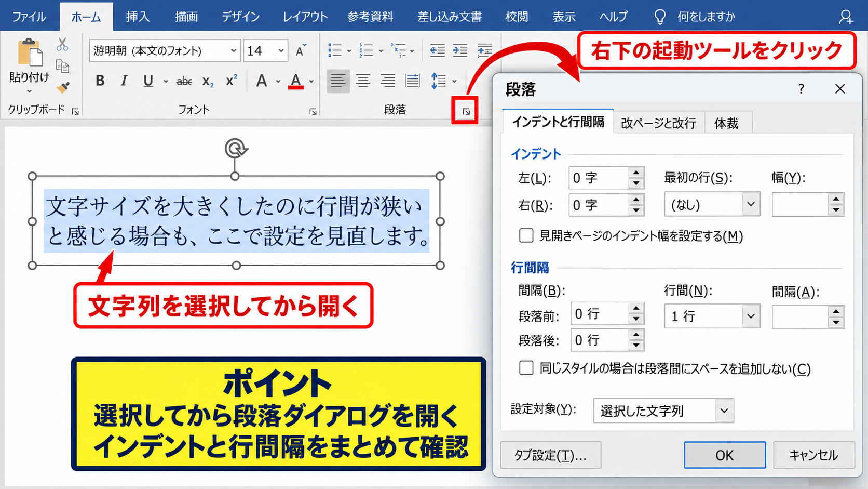Open the ファイル tab
The image size is (868, 489).
[x=29, y=17]
